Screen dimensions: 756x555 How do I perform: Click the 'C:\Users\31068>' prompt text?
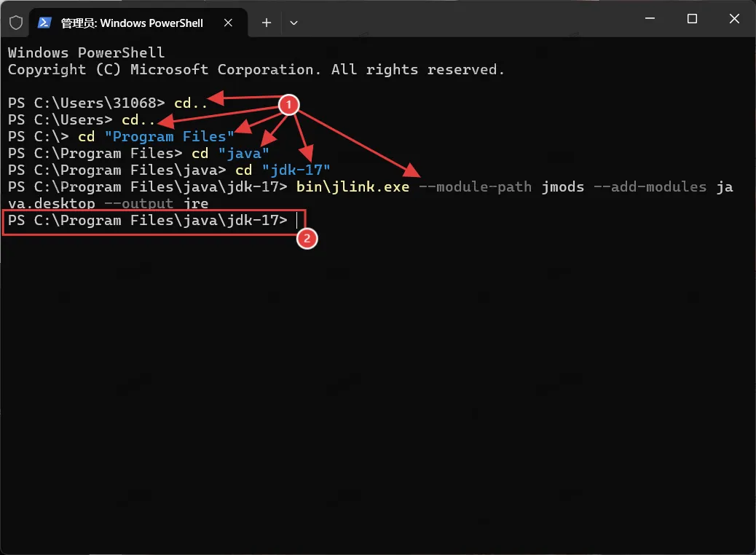click(x=99, y=103)
